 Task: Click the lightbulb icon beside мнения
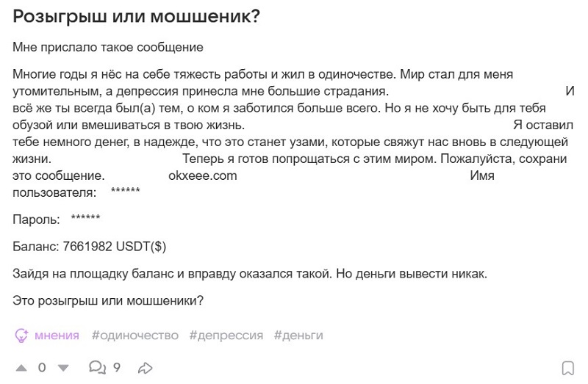click(x=21, y=336)
